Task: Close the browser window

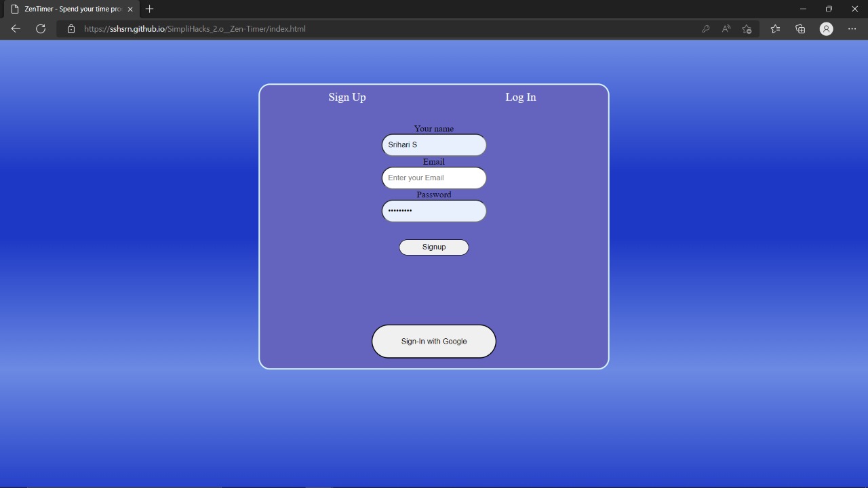Action: point(854,9)
